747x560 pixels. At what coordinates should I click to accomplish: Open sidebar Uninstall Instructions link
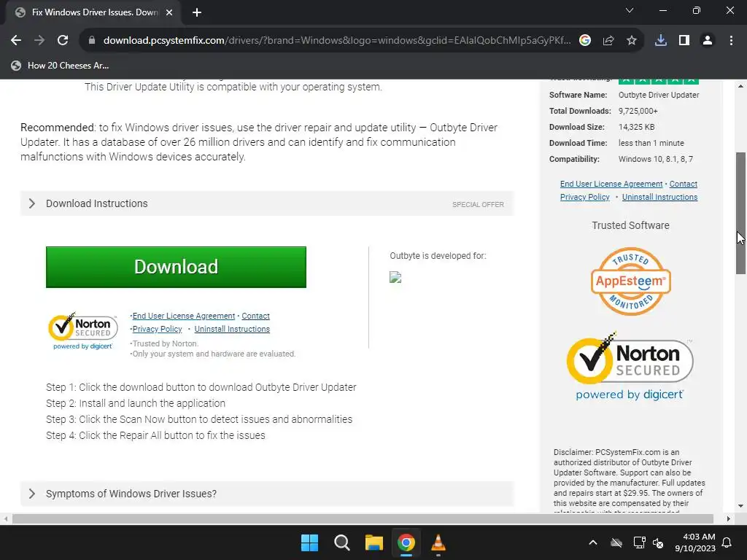click(659, 197)
